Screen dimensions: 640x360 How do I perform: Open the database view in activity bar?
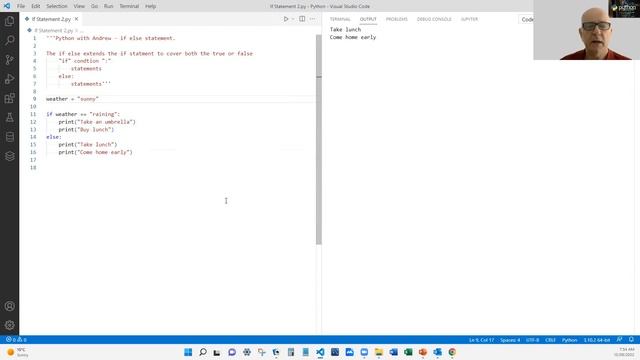tap(9, 137)
